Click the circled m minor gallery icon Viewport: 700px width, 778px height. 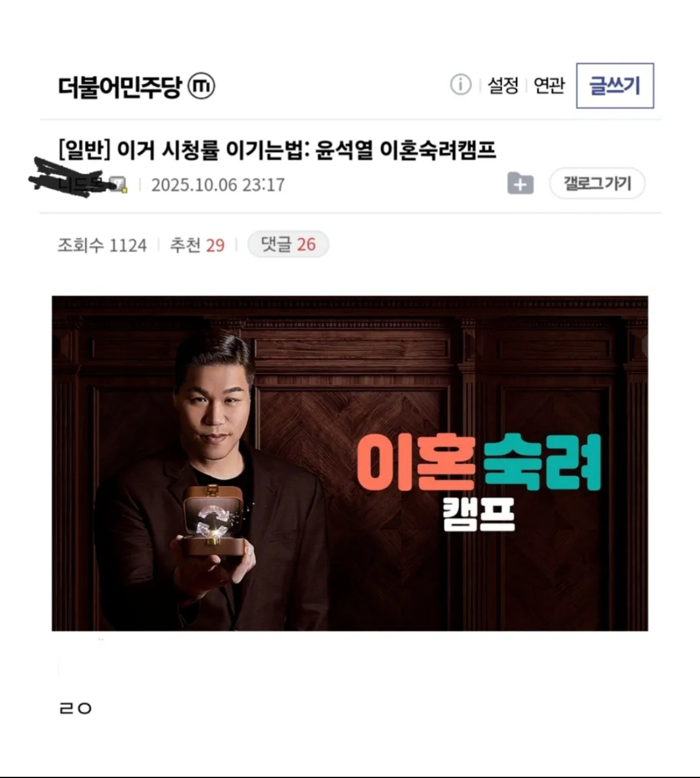pos(201,87)
